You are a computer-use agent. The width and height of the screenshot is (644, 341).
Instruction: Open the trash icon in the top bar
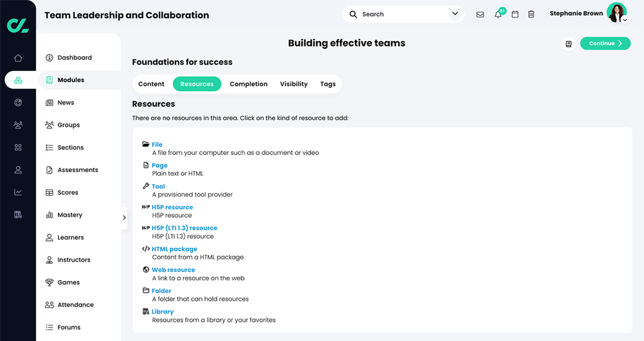(531, 14)
